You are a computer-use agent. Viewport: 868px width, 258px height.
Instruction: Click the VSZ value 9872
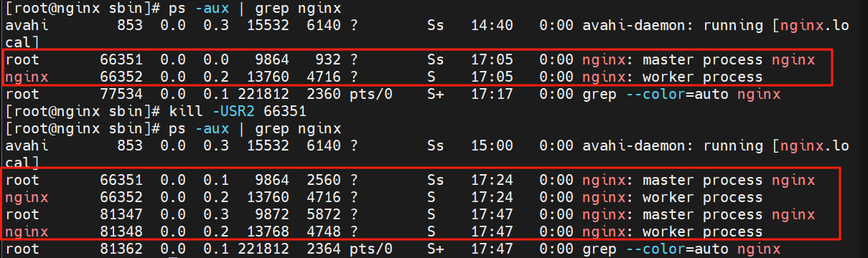point(271,214)
